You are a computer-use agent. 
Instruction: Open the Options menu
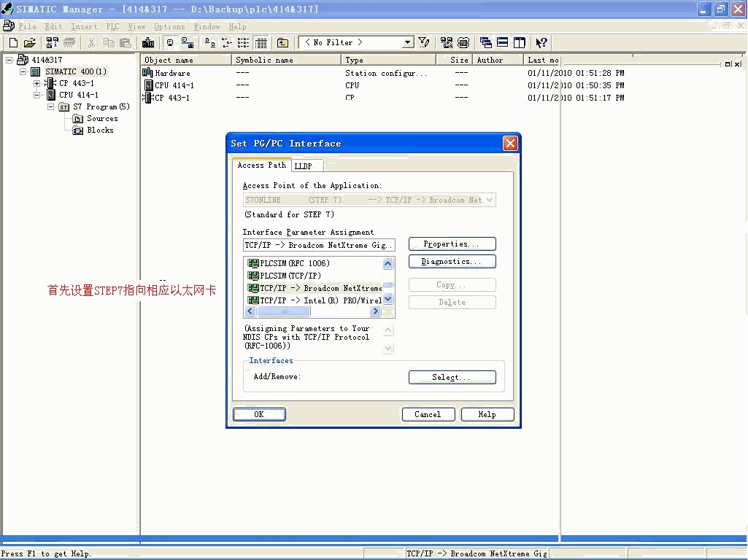point(169,27)
